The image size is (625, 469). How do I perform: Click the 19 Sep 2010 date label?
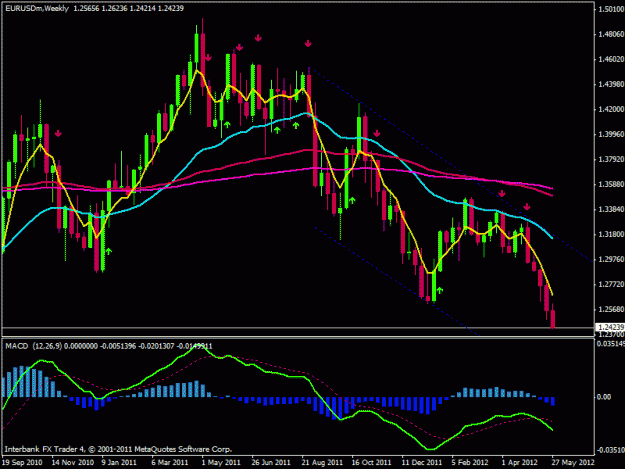[22, 463]
